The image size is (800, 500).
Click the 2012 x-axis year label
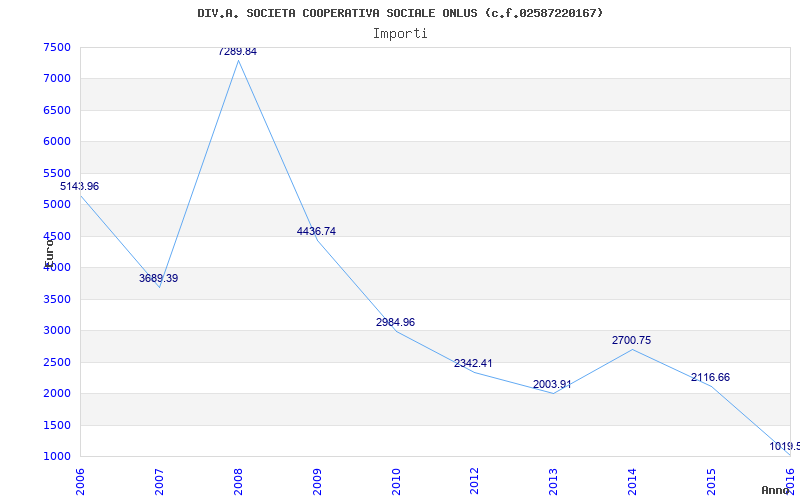[x=474, y=481]
